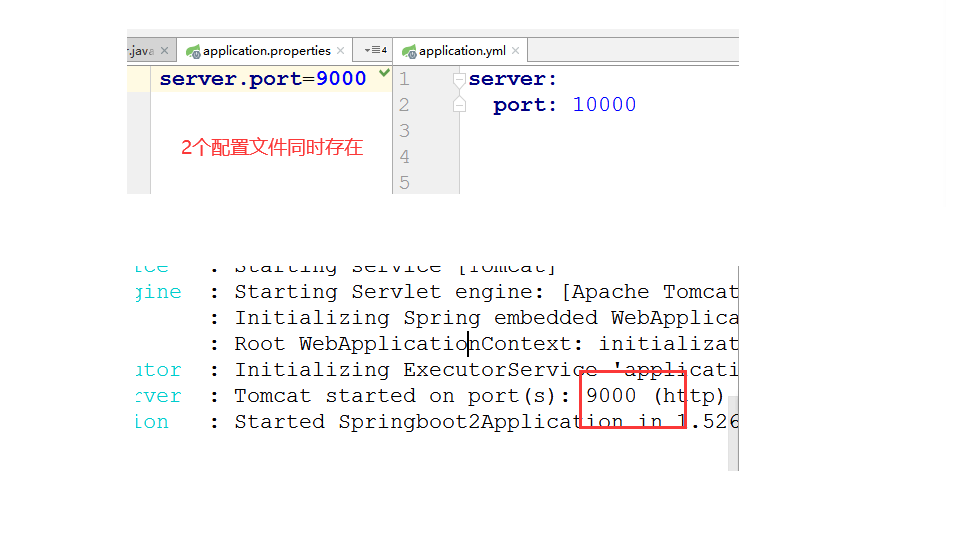Close the .java editor tab

point(165,51)
